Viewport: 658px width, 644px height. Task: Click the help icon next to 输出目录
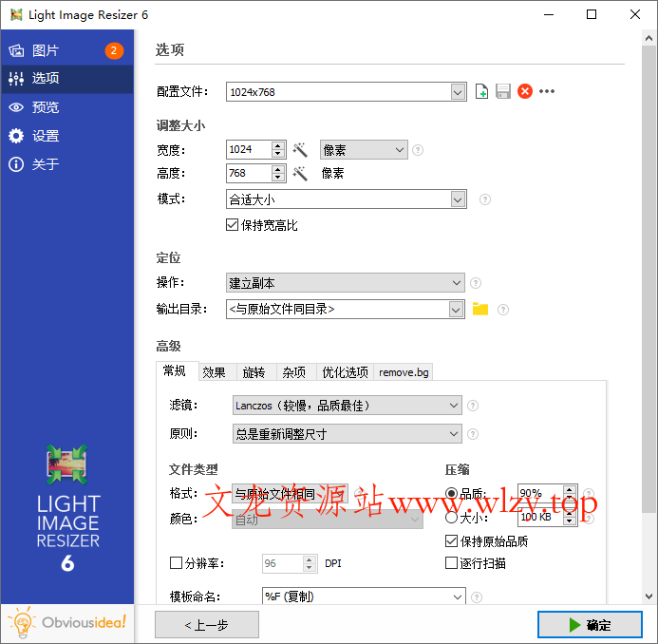pyautogui.click(x=502, y=310)
